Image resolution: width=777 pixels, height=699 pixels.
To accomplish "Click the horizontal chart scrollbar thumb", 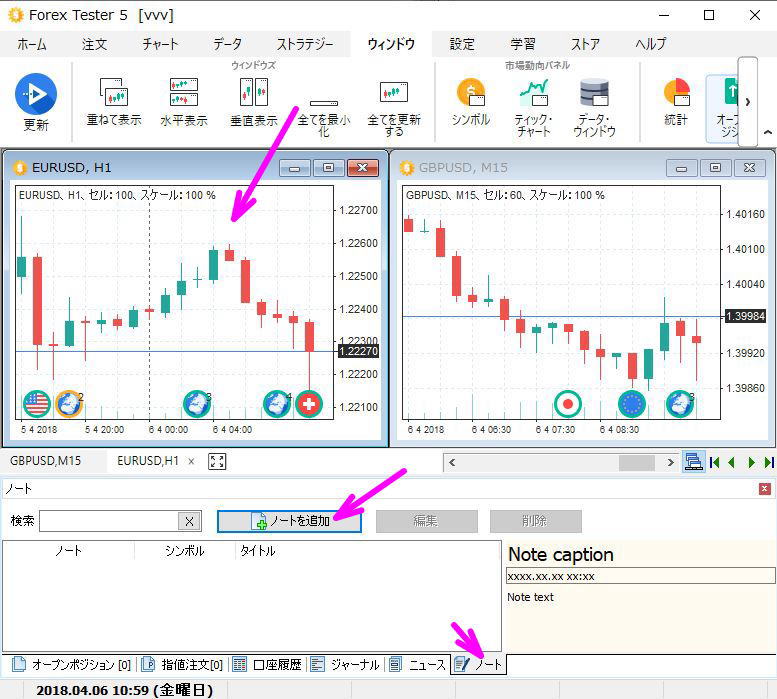I will (636, 462).
